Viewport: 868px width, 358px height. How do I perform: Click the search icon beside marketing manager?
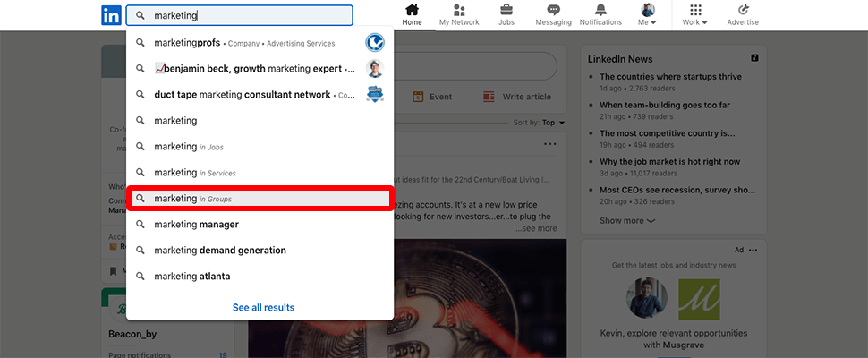point(140,224)
